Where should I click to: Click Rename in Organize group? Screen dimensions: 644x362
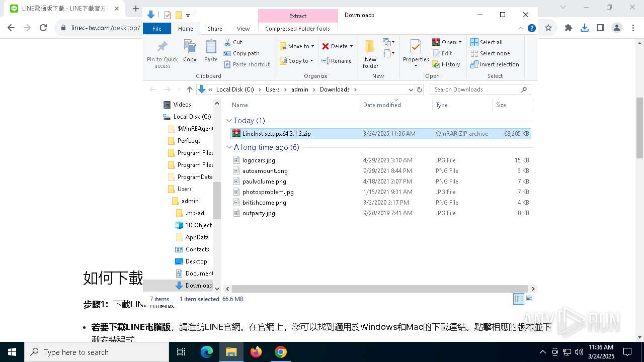337,61
